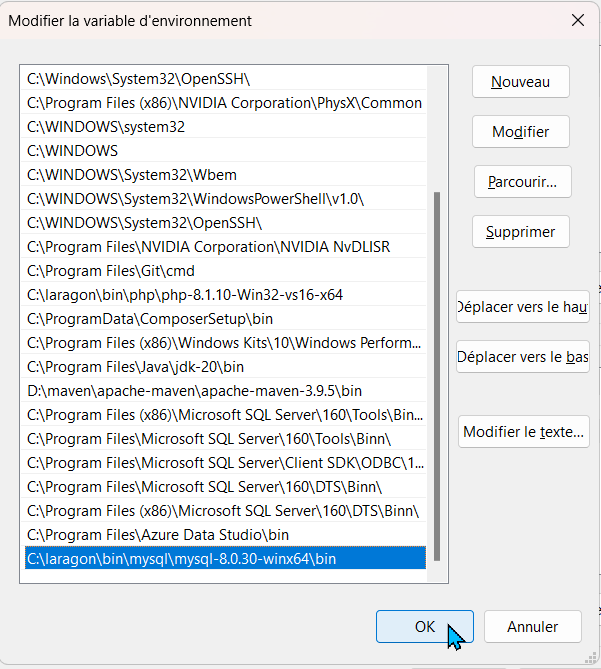Viewport: 601px width, 669px height.
Task: Open Modifier le texte... editor
Action: tap(524, 432)
